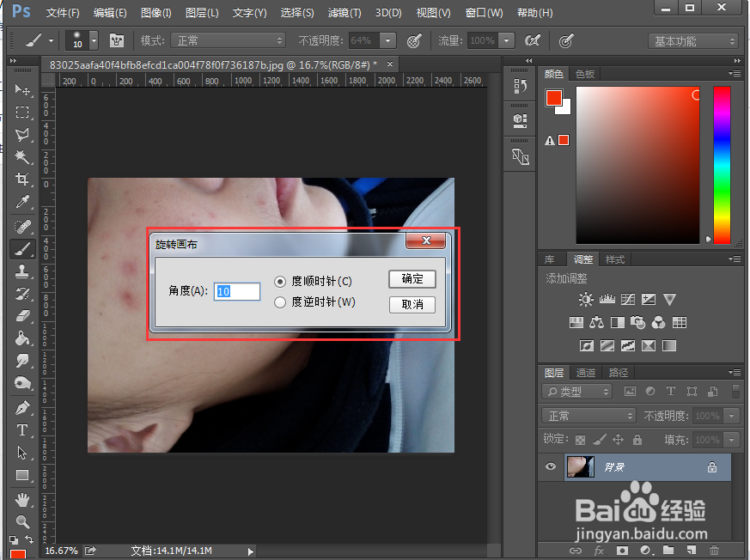This screenshot has width=750, height=560.
Task: Select the Hand tool
Action: coord(22,500)
